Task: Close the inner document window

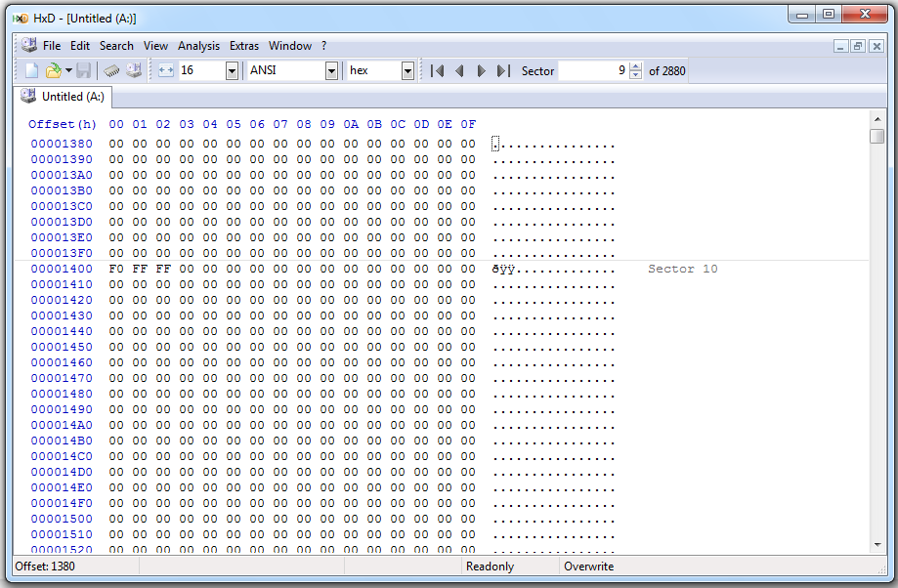Action: pos(877,46)
